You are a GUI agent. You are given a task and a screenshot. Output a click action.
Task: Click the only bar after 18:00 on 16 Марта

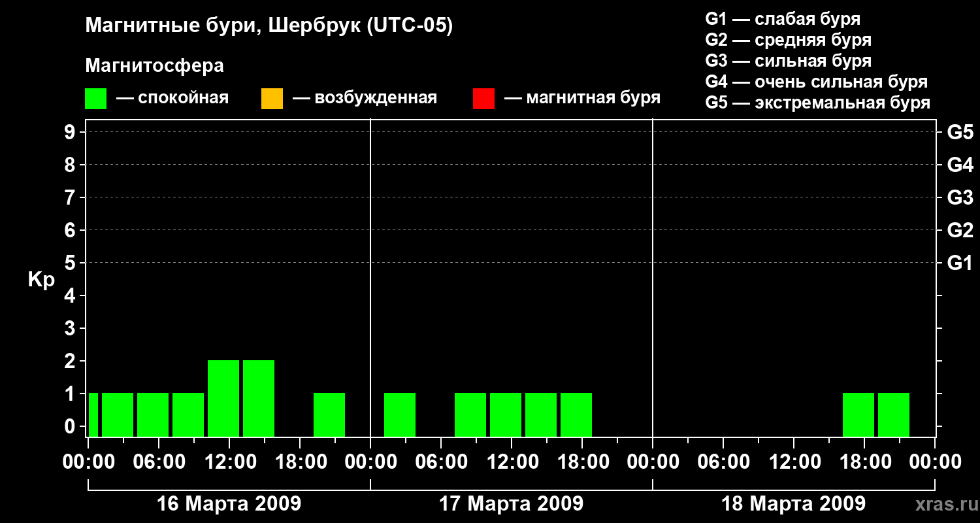(x=329, y=414)
